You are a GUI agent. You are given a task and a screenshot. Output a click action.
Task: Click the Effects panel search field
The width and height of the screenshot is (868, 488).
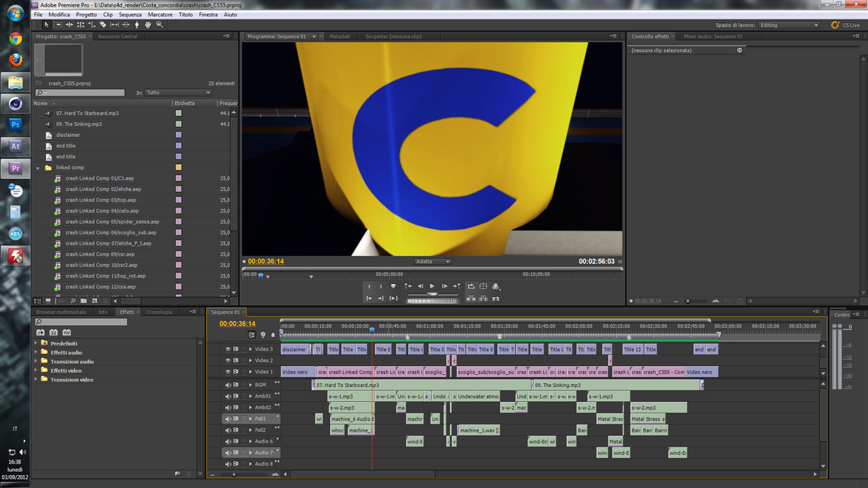coord(81,322)
